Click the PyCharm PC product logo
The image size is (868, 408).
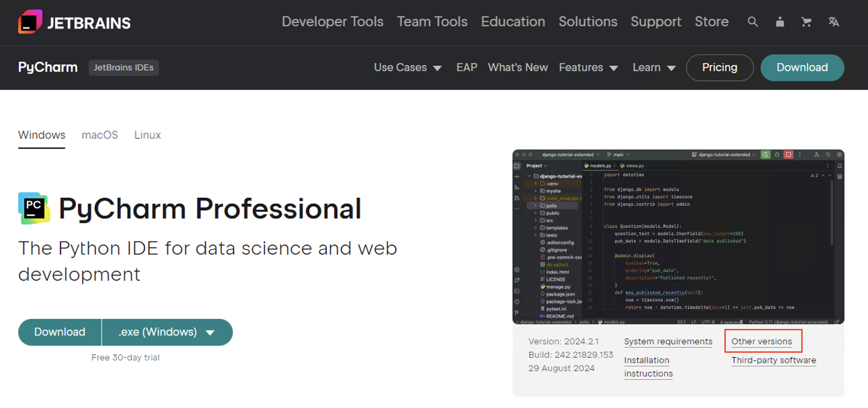(x=34, y=208)
